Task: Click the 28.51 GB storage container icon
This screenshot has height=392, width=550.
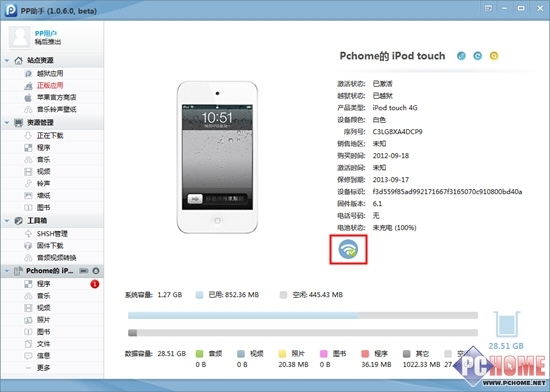Action: [x=507, y=325]
